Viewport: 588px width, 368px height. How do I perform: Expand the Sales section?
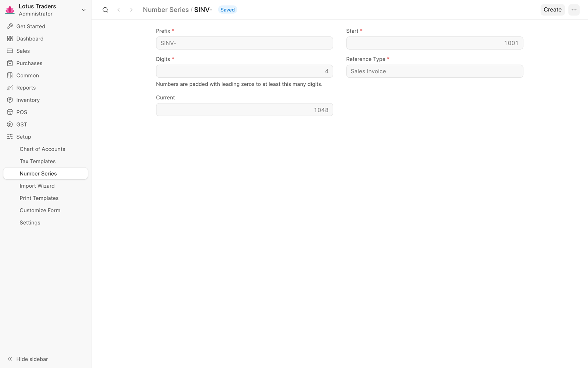click(x=46, y=51)
